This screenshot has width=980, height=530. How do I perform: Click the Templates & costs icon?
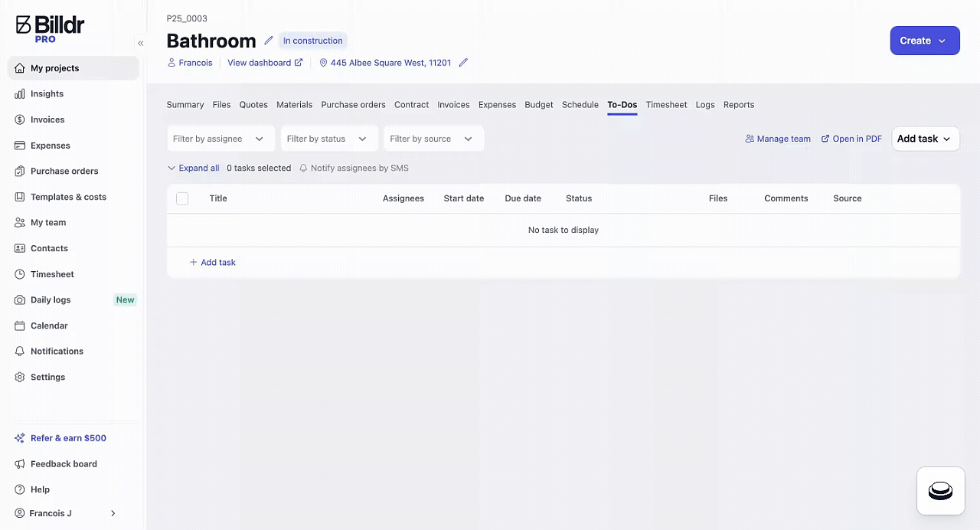(x=20, y=197)
